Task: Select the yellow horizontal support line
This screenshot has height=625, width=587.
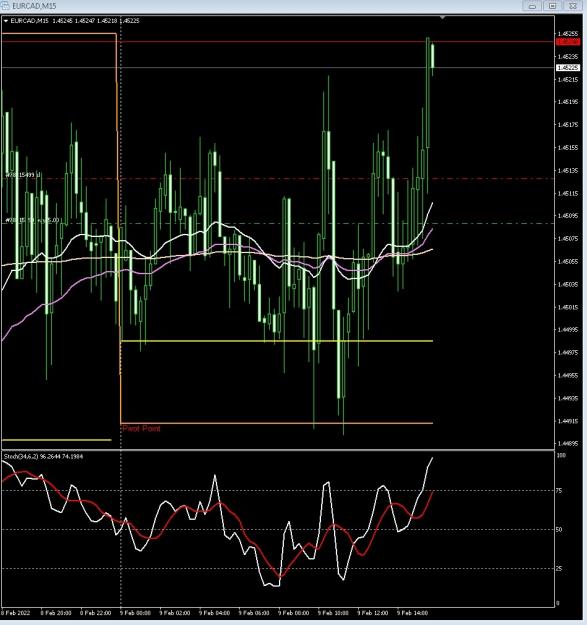Action: pyautogui.click(x=277, y=341)
